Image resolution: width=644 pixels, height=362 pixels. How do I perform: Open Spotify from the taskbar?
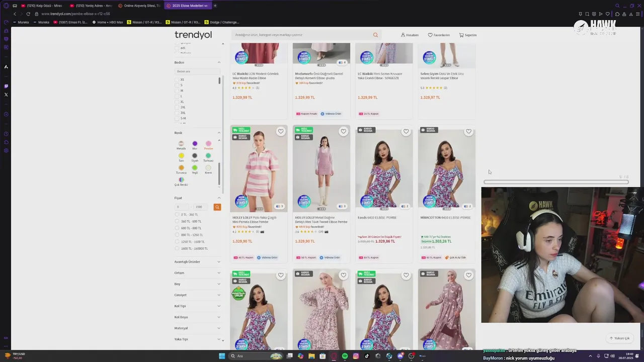click(345, 356)
